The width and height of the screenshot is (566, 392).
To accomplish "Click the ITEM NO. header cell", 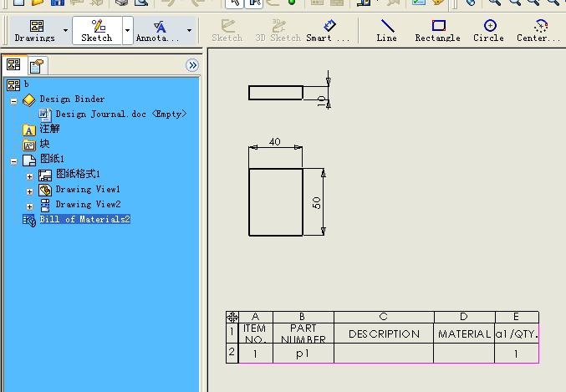I will point(256,333).
